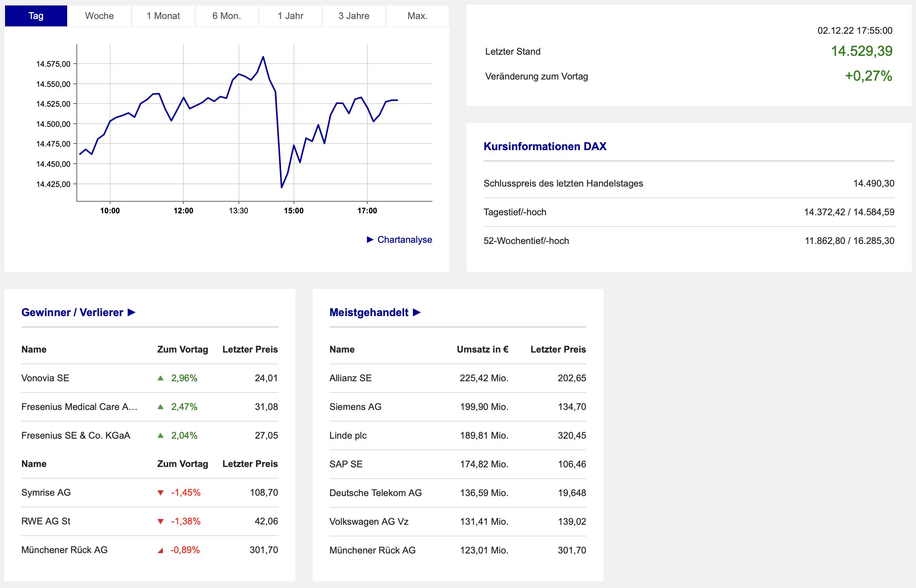This screenshot has height=588, width=916.
Task: Click the arrow next to Gewinner / Verlierer
Action: point(131,312)
